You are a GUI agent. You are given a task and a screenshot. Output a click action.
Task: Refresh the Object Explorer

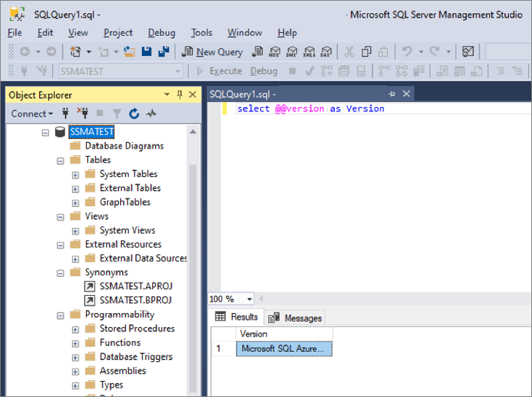pyautogui.click(x=134, y=114)
